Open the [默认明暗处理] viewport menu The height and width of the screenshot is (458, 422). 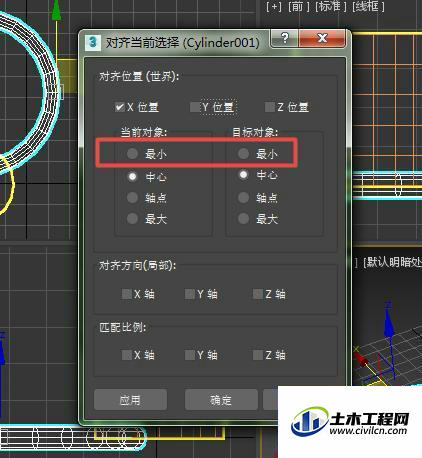point(392,262)
